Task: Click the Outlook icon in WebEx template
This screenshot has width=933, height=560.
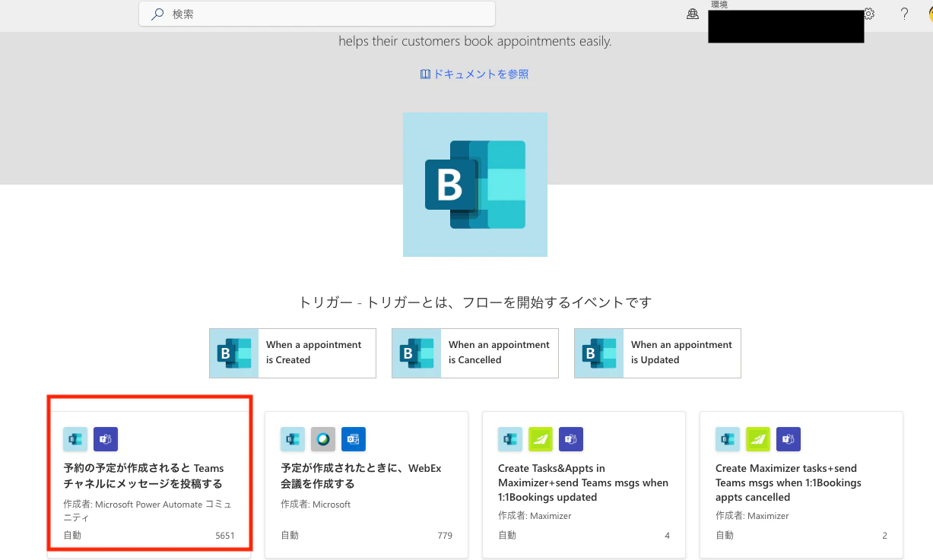Action: (354, 439)
